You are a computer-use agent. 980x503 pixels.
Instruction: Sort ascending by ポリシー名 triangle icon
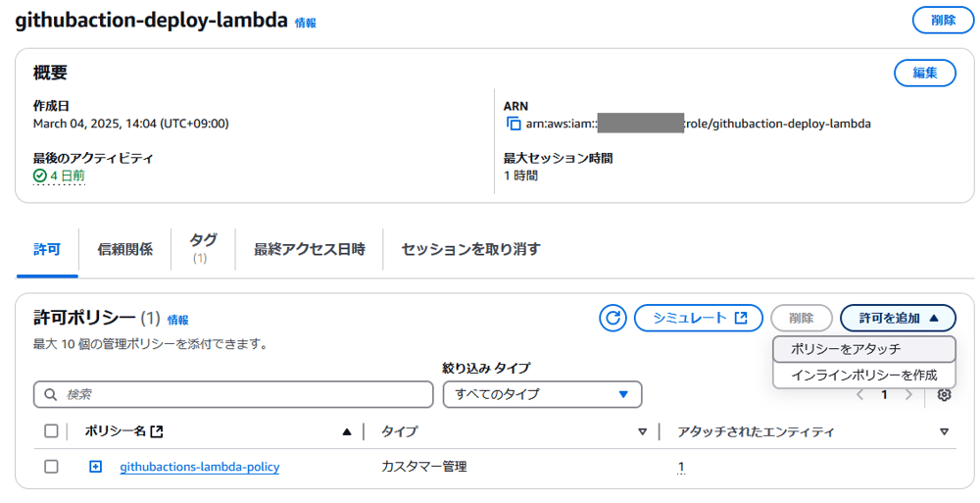point(347,431)
